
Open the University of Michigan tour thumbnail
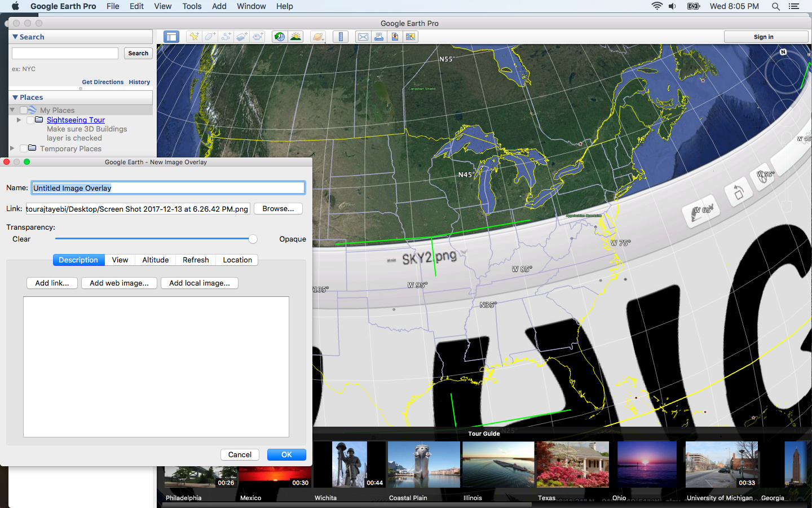tap(722, 465)
